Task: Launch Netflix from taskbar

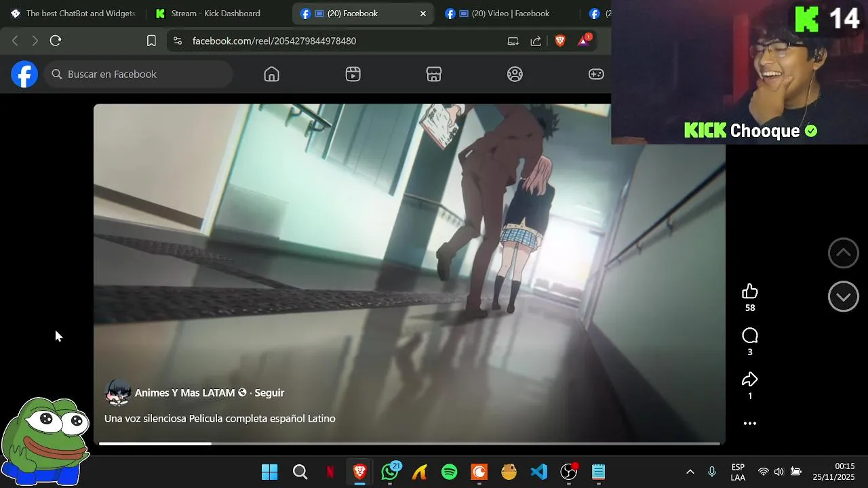Action: [x=330, y=472]
